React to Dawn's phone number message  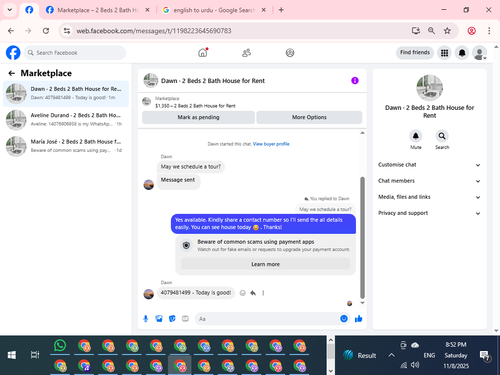tap(243, 293)
